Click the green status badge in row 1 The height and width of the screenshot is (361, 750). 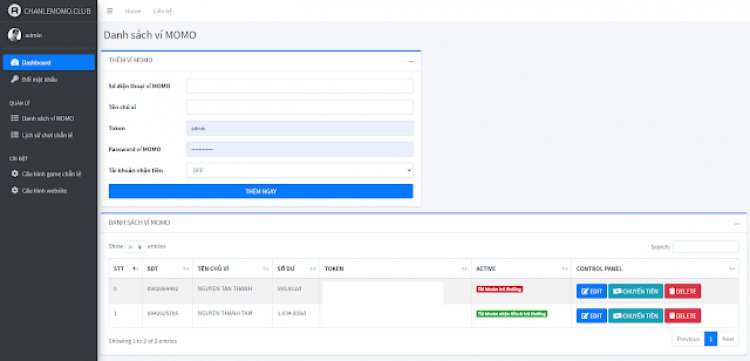click(x=512, y=314)
